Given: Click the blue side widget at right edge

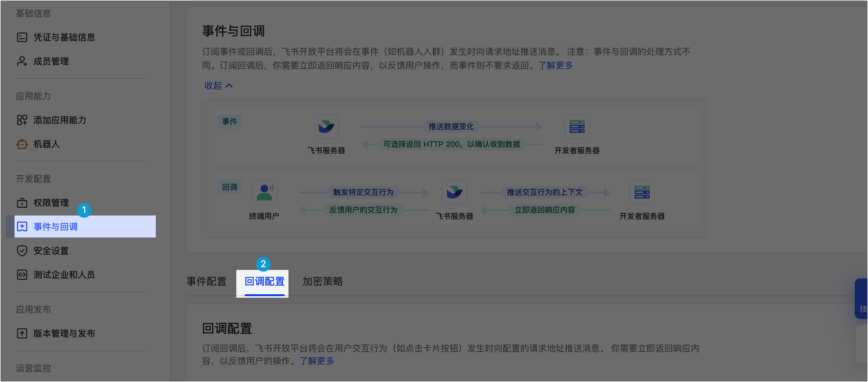Looking at the screenshot, I should click(x=862, y=298).
